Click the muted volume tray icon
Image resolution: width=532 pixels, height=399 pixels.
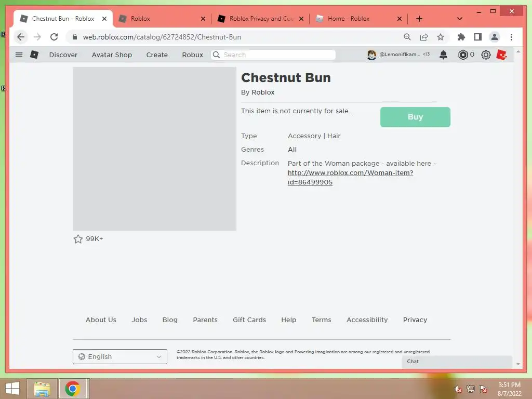[458, 389]
